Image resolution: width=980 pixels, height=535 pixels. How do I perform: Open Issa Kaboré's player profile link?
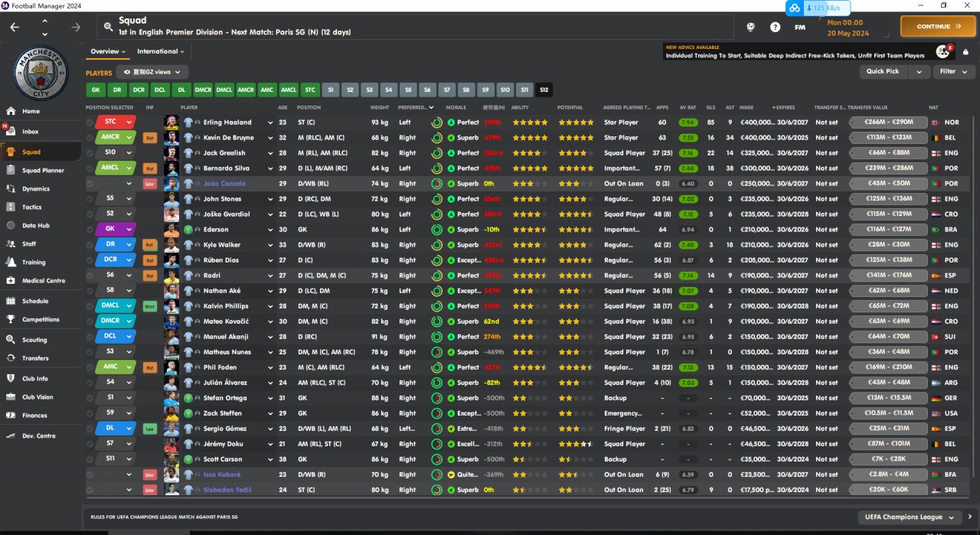222,475
